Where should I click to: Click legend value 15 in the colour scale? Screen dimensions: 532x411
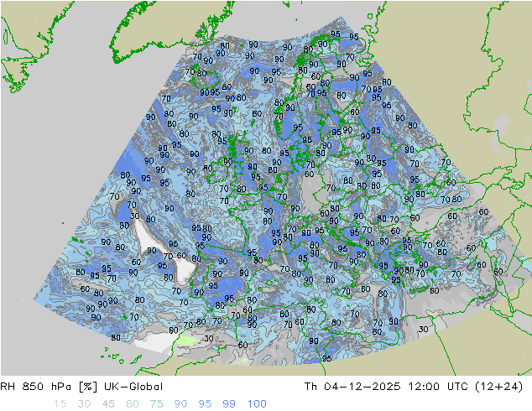pyautogui.click(x=60, y=404)
